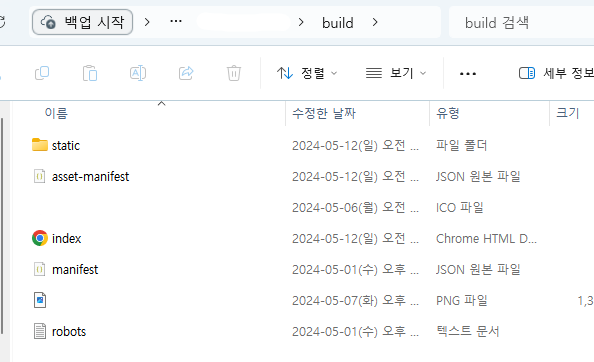Click the share icon in toolbar
This screenshot has height=362, width=594.
tap(186, 73)
